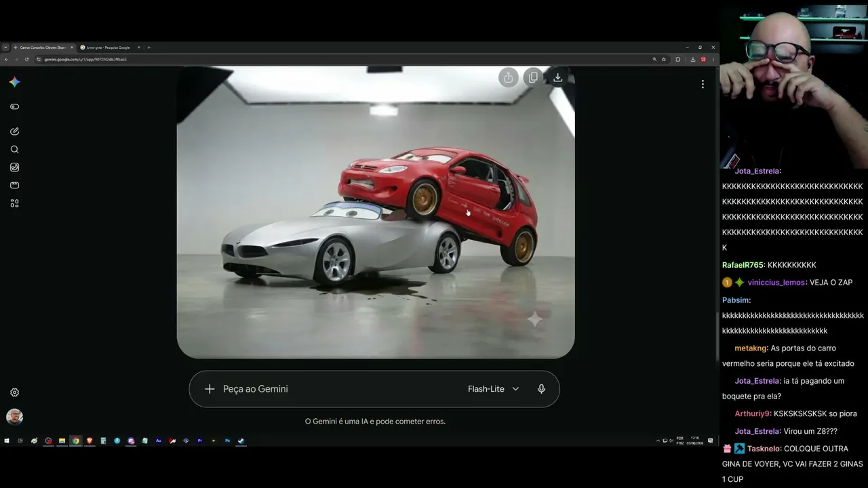Activate the microphone voice input
Screen dimensions: 868x488
[541, 389]
